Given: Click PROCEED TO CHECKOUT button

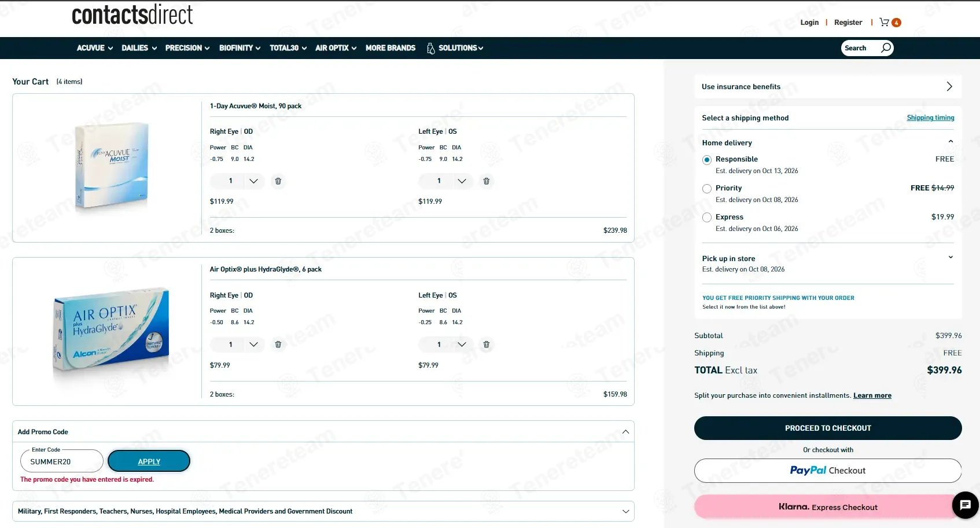Looking at the screenshot, I should (x=828, y=428).
